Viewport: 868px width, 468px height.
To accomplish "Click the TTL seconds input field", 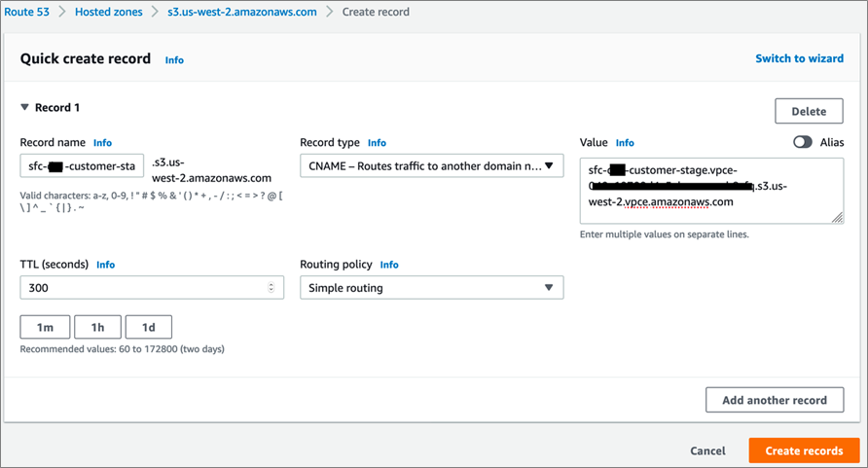I will (x=152, y=288).
